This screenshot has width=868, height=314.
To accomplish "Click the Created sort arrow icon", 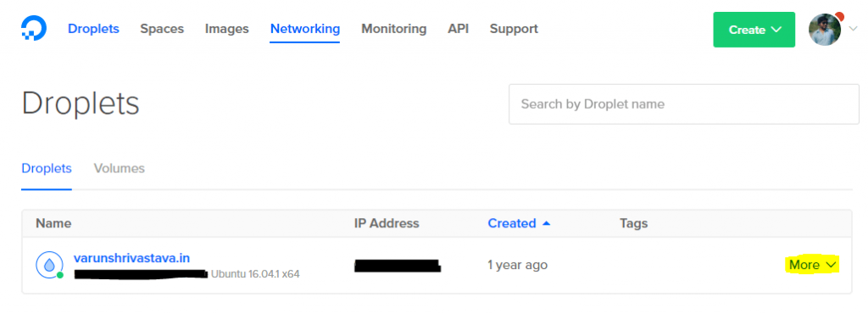I will point(547,223).
